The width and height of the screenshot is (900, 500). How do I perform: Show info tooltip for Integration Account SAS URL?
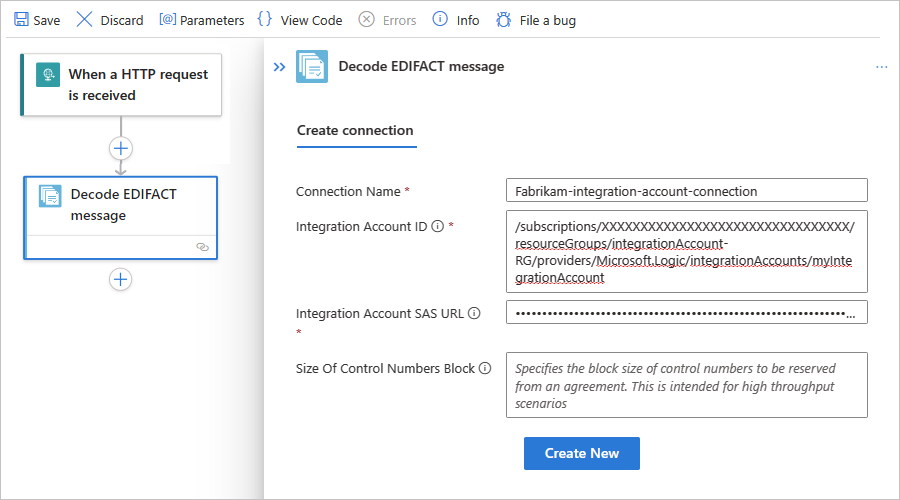pyautogui.click(x=474, y=313)
